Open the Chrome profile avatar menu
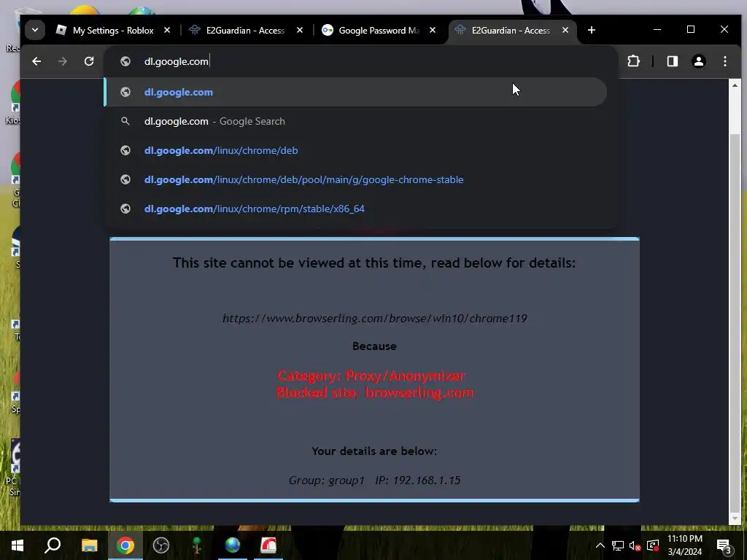This screenshot has height=560, width=747. (x=698, y=61)
